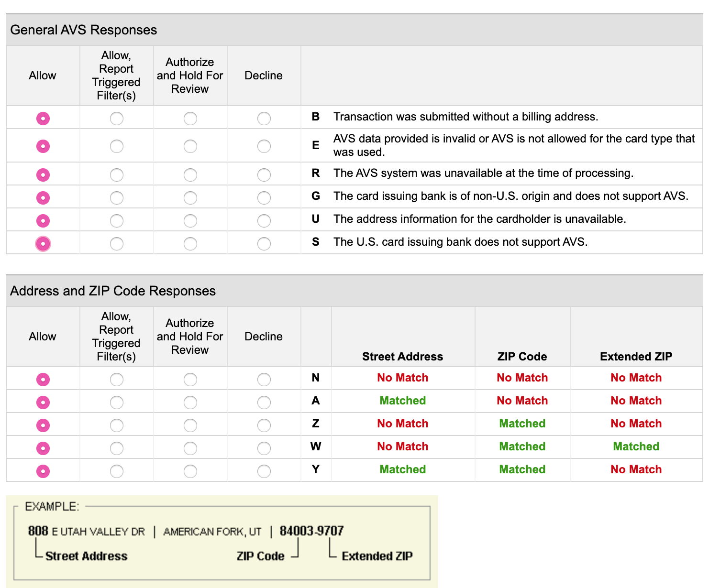The height and width of the screenshot is (588, 709).
Task: Click the example address illustration image
Action: 222,541
